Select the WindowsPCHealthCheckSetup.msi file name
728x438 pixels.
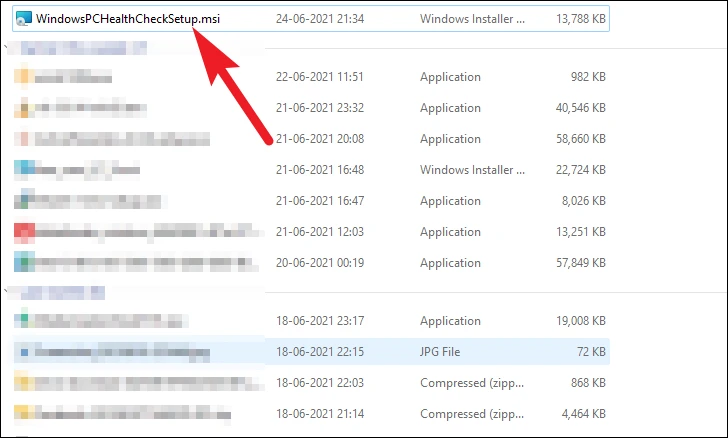coord(128,19)
